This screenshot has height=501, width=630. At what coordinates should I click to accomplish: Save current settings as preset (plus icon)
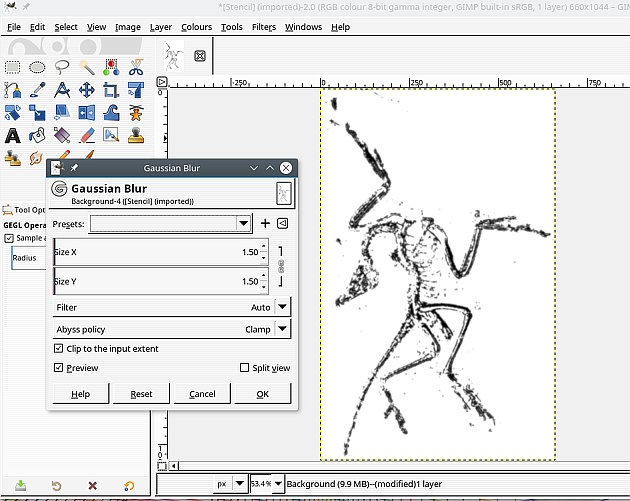coord(265,223)
